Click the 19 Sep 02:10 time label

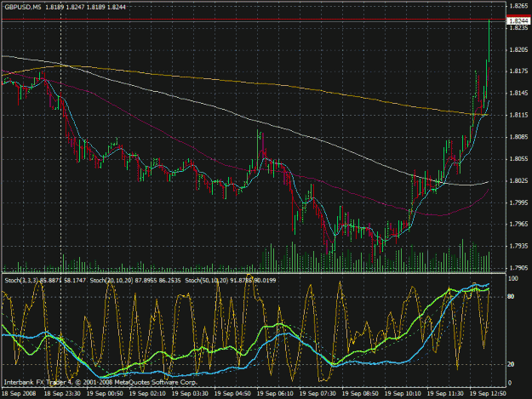pyautogui.click(x=147, y=394)
